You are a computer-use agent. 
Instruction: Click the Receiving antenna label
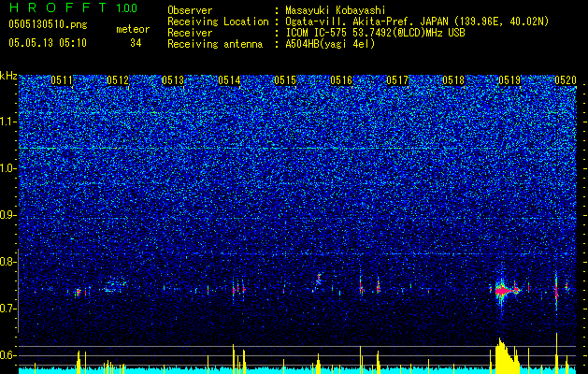pos(215,44)
